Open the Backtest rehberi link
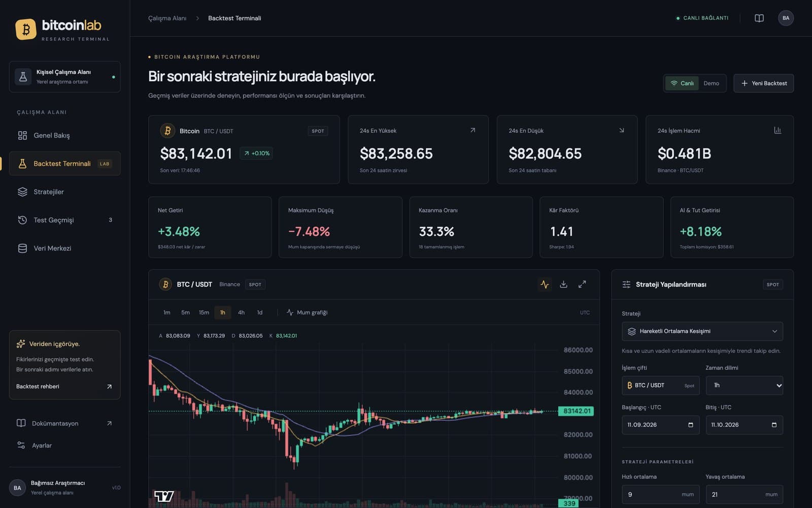 64,387
